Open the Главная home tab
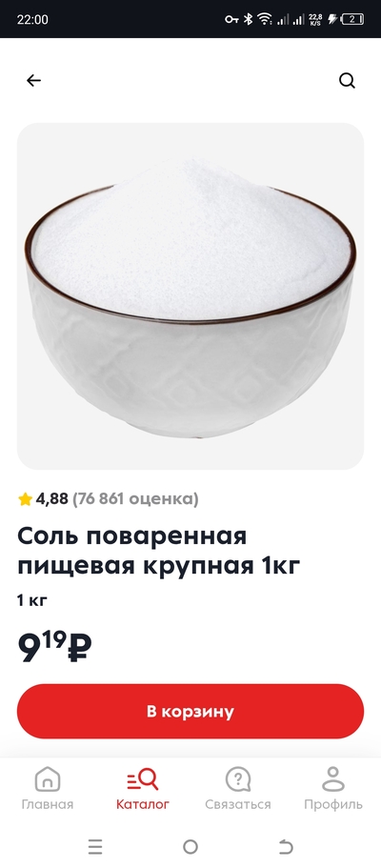The image size is (381, 868). pyautogui.click(x=48, y=788)
